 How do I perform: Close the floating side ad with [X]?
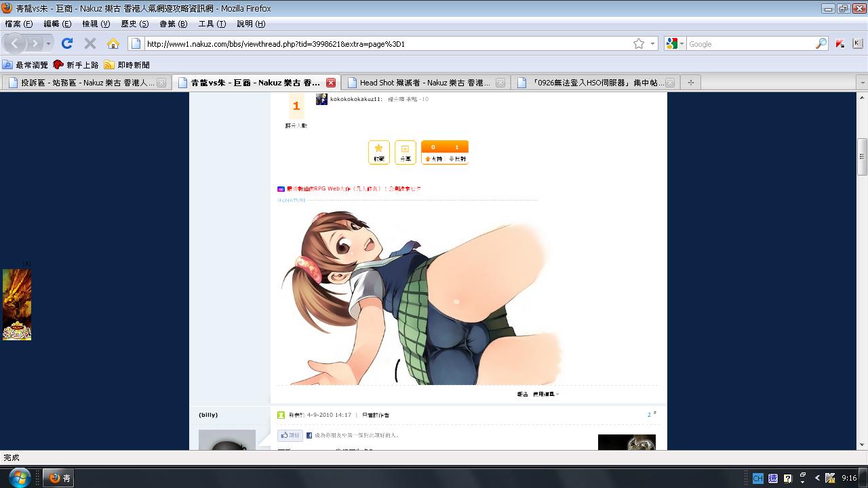pyautogui.click(x=26, y=264)
